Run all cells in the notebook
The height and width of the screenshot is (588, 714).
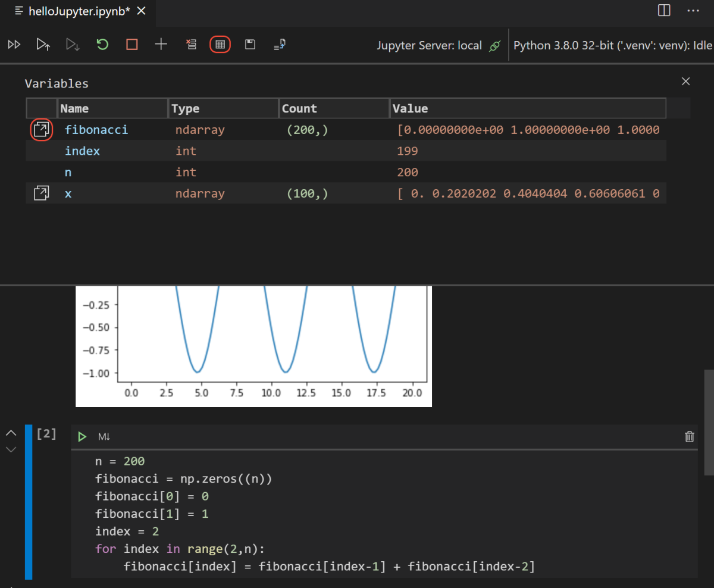point(14,44)
